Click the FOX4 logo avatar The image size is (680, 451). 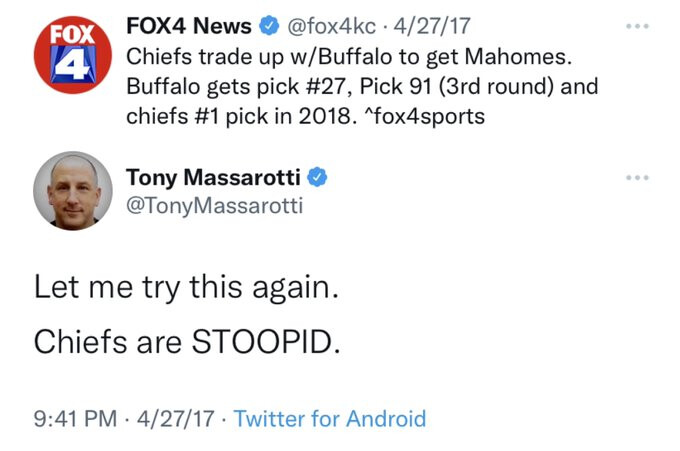(72, 53)
